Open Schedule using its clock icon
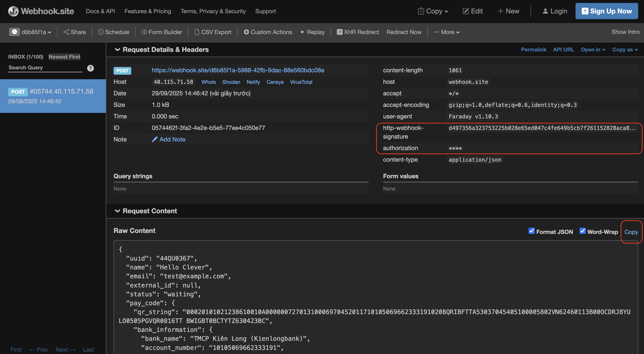This screenshot has width=644, height=354. (x=101, y=32)
